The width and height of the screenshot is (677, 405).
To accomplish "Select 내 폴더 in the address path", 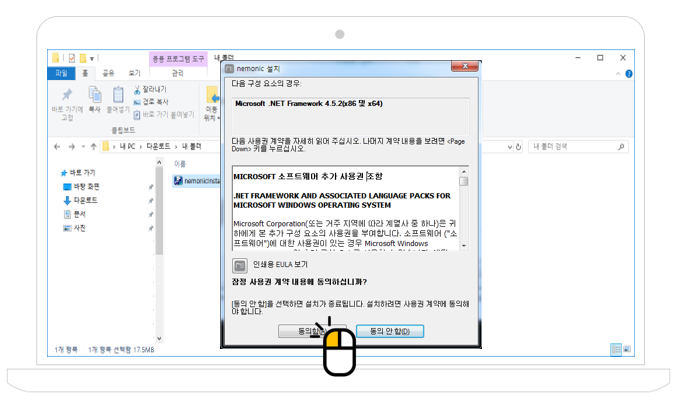I will pyautogui.click(x=191, y=146).
